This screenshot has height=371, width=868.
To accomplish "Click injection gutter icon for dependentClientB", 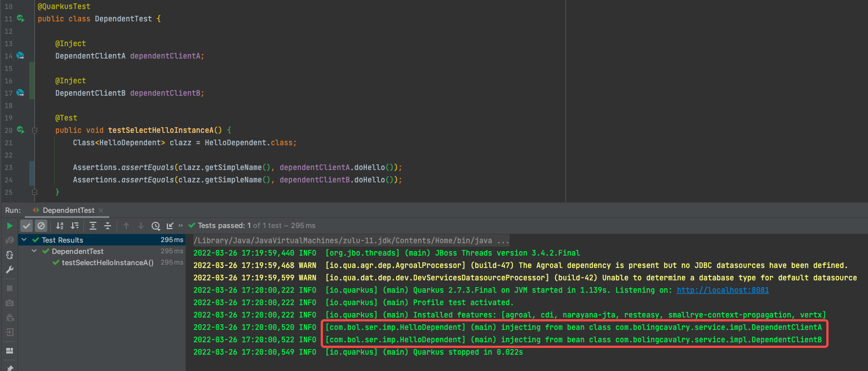I will pos(20,93).
